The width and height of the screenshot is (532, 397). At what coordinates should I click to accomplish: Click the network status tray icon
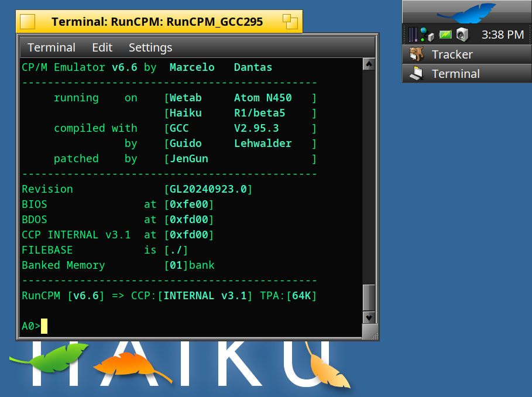427,35
